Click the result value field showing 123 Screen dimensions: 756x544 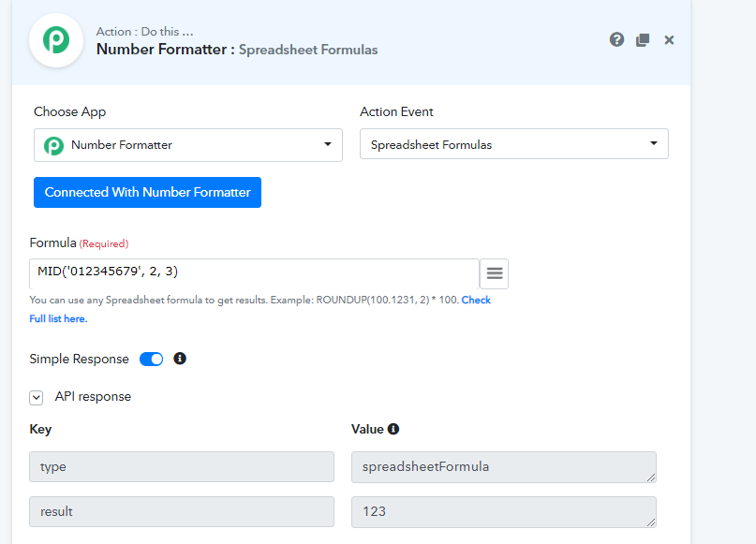(503, 511)
